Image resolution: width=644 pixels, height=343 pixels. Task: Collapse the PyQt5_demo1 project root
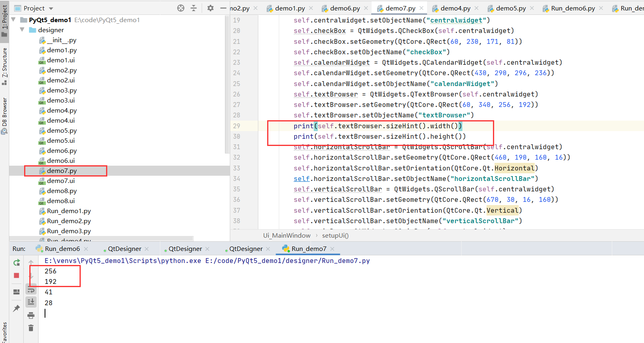[14, 20]
